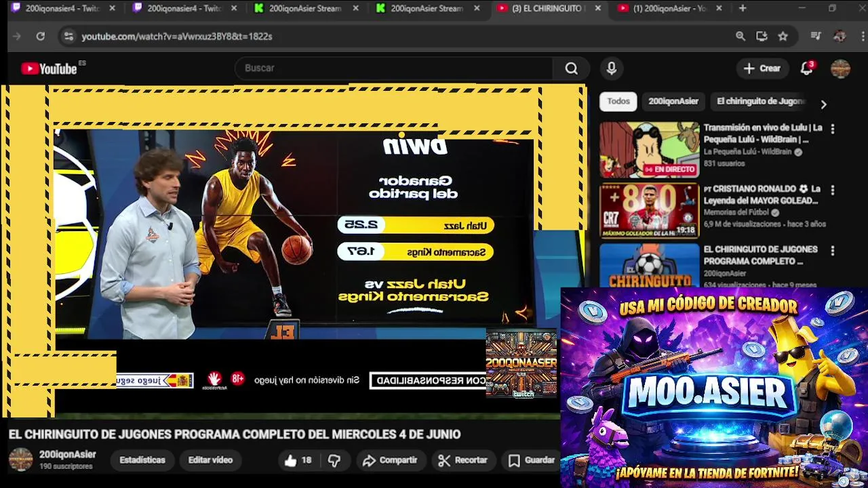Click the Crear button
Viewport: 868px width, 488px height.
(762, 68)
